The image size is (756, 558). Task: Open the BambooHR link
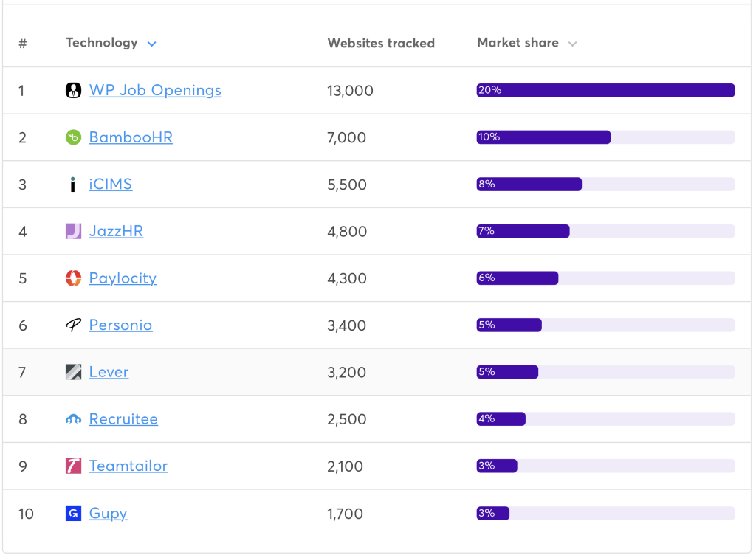pos(131,137)
